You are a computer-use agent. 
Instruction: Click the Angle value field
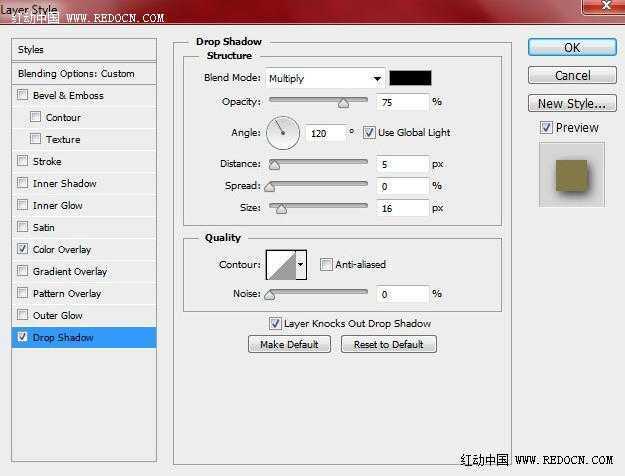point(325,133)
